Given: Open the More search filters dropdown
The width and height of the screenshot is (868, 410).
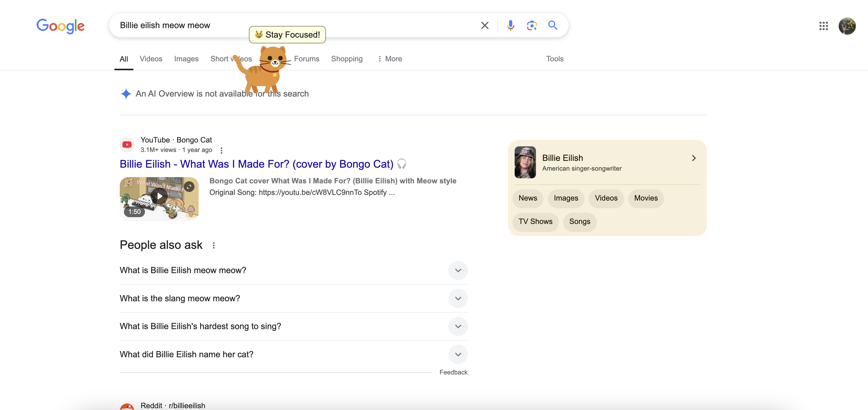Looking at the screenshot, I should pos(390,59).
